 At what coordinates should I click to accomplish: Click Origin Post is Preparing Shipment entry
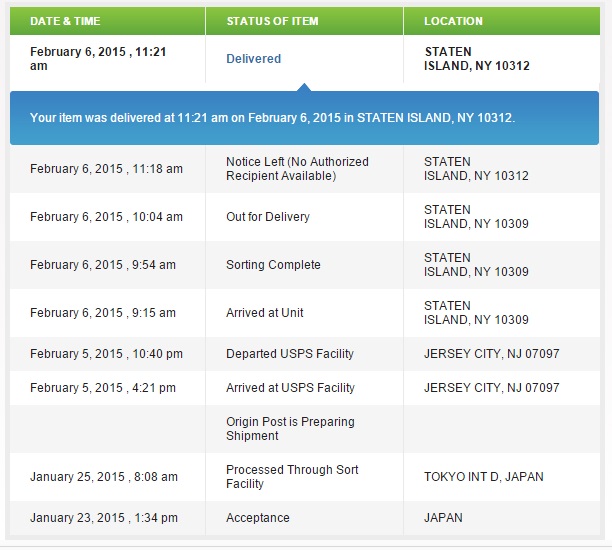pos(290,429)
